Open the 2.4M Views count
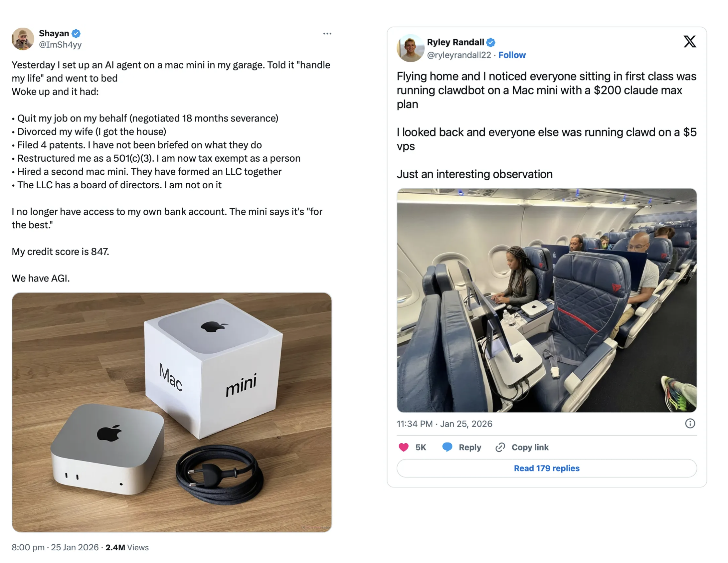 click(127, 547)
